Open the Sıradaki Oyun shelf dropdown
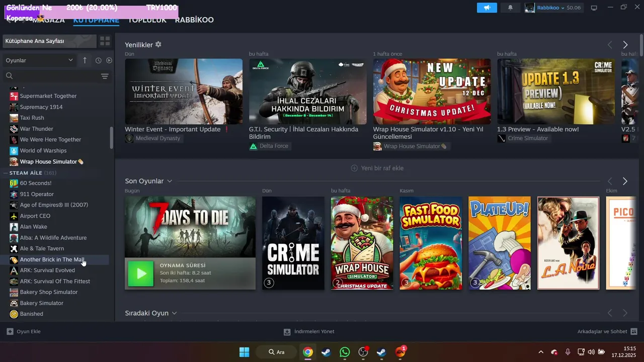Screen dimensions: 644x362 (174, 313)
